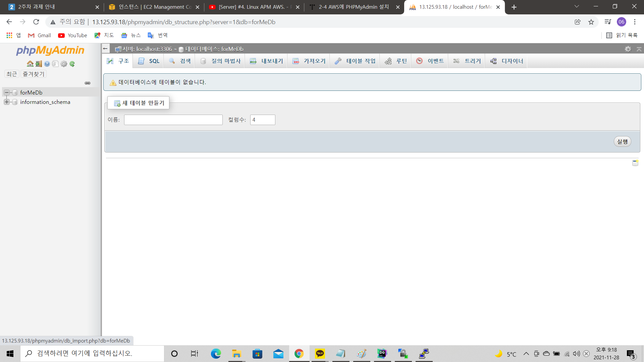
Task: Open page settings gear at top right
Action: pyautogui.click(x=628, y=49)
